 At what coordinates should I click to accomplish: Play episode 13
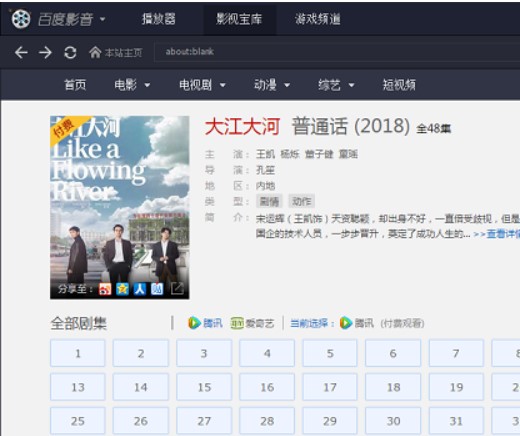pos(78,387)
